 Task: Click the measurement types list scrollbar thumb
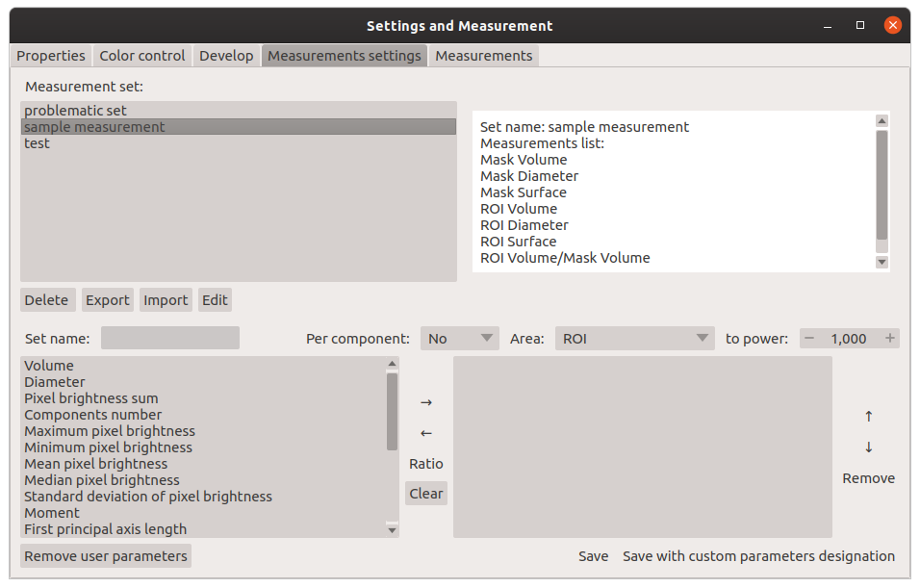(392, 412)
